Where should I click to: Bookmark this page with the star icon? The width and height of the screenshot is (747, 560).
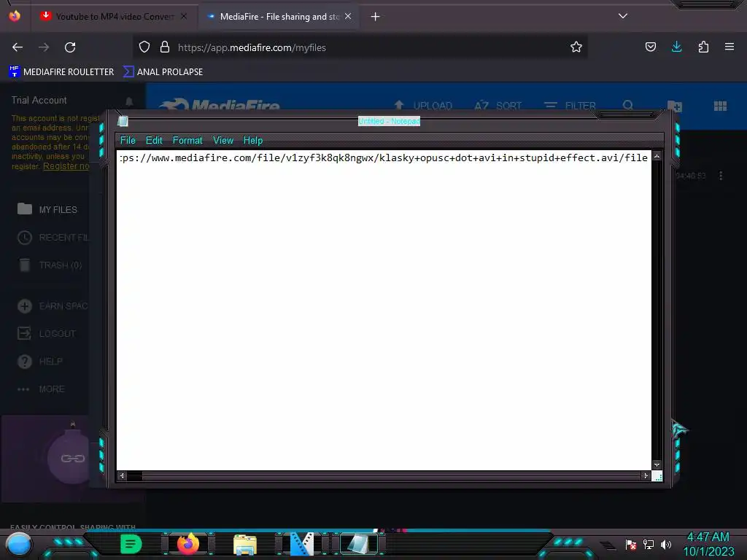pyautogui.click(x=576, y=47)
